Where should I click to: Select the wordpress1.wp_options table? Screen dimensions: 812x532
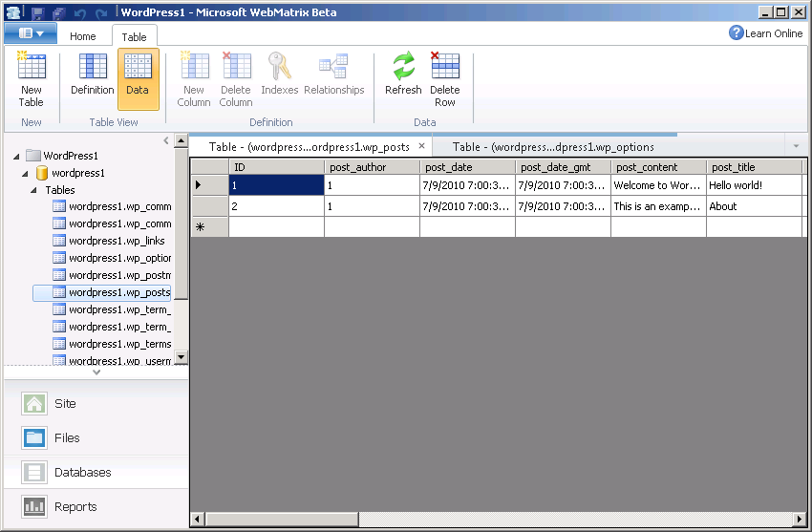[x=112, y=258]
